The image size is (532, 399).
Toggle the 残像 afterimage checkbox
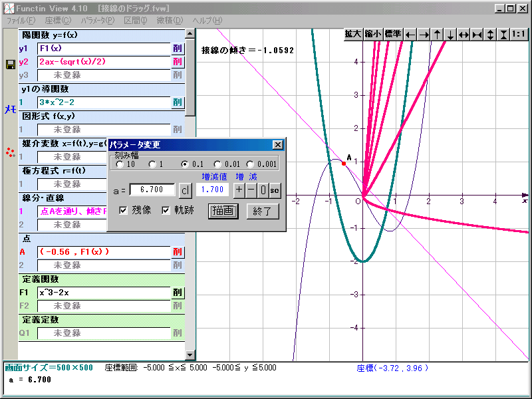coord(123,211)
